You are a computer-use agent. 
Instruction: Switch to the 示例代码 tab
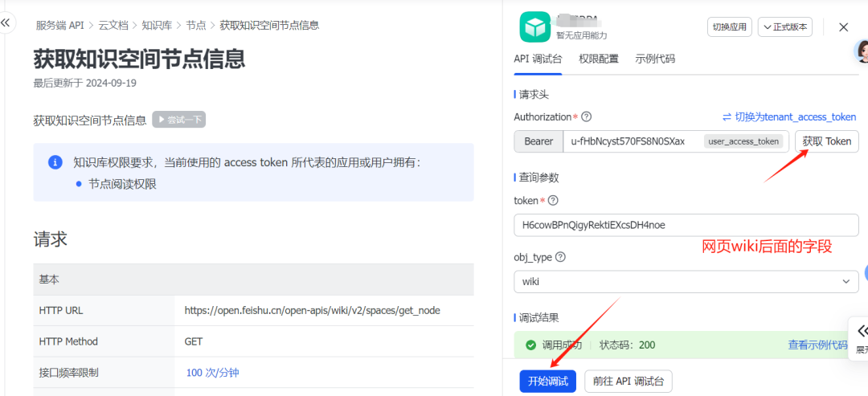(x=656, y=59)
